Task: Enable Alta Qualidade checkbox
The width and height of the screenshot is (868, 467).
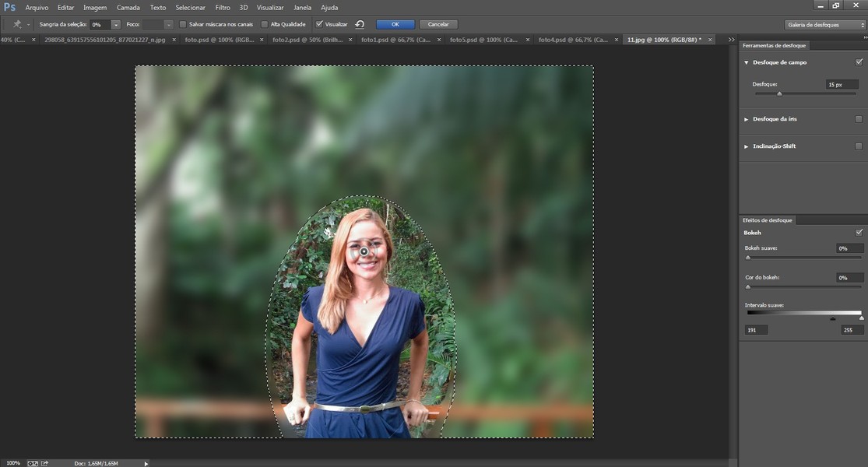Action: click(264, 24)
